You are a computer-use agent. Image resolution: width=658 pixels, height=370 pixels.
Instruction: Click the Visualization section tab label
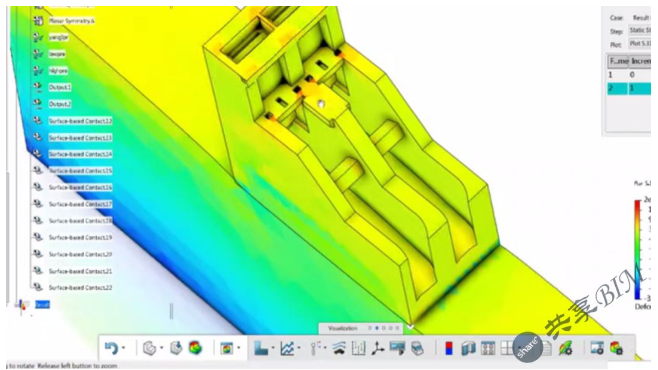(342, 328)
